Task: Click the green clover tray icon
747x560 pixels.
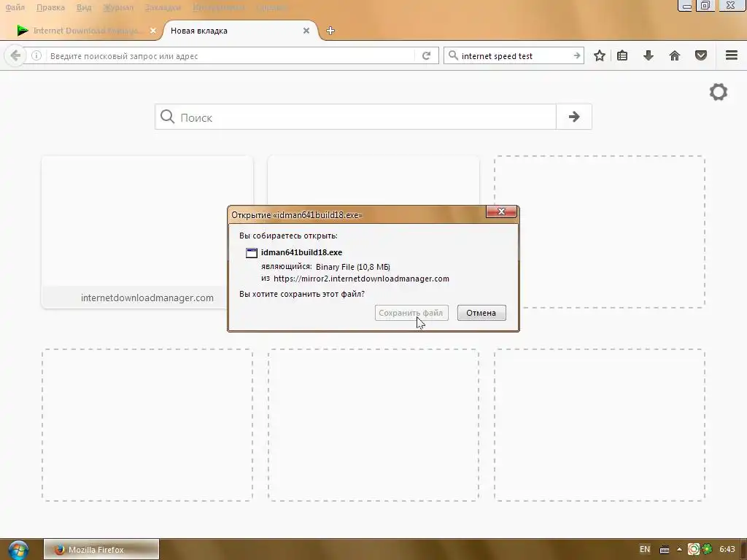Action: (707, 549)
